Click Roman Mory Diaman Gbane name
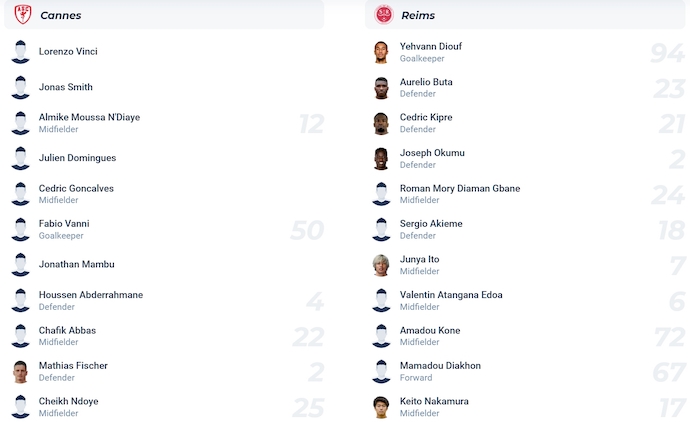 tap(460, 188)
